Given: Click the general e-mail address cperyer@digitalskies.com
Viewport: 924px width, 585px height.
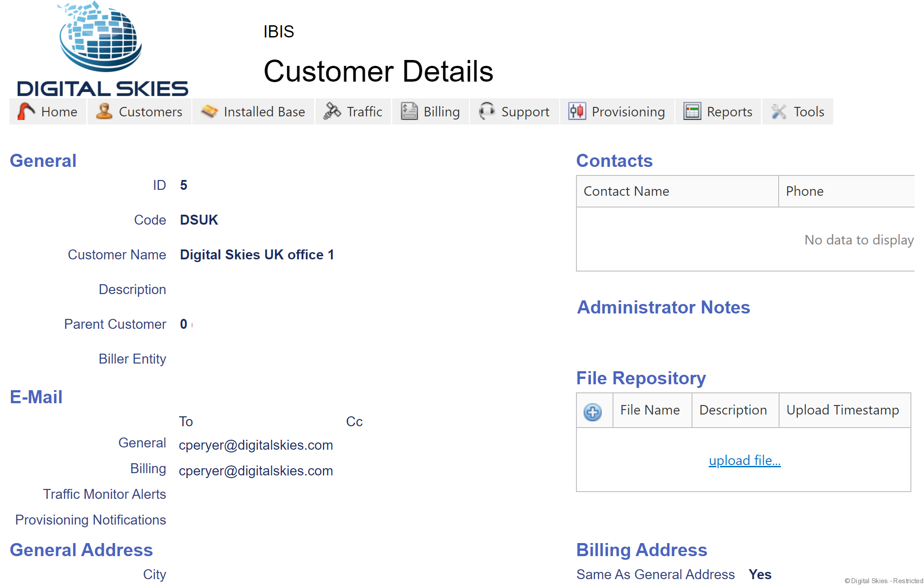Looking at the screenshot, I should [255, 445].
